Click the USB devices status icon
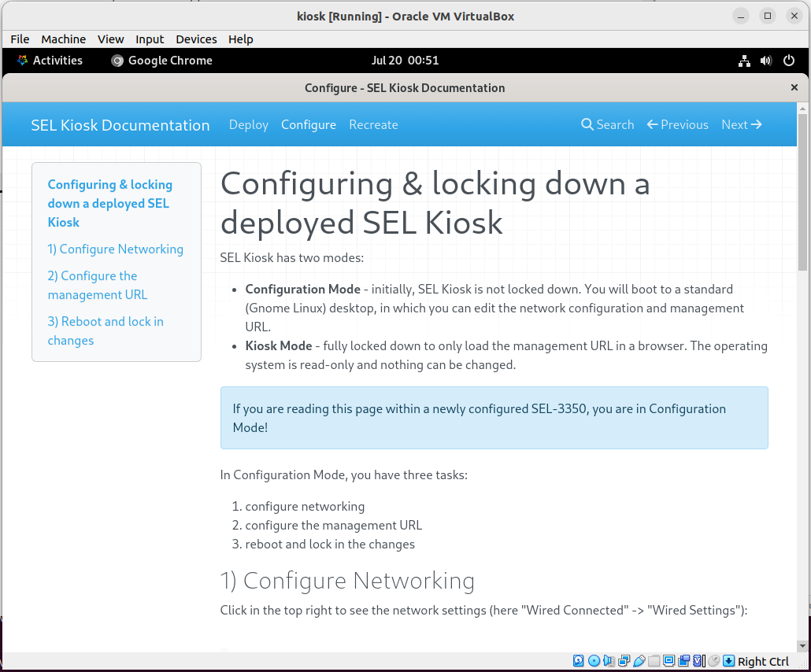 pos(639,661)
